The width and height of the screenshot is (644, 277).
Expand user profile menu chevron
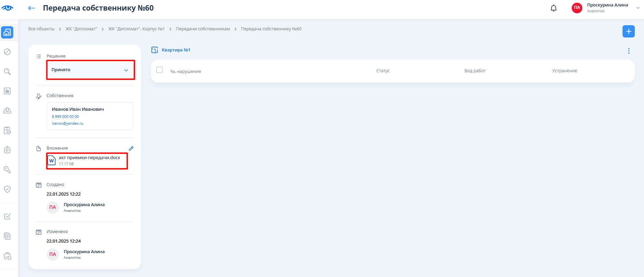[x=638, y=8]
